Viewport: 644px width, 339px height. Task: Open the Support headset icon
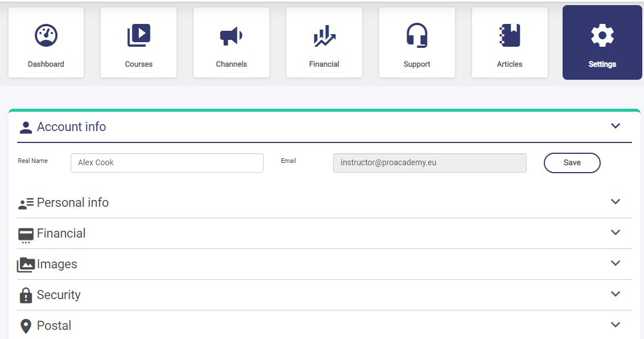click(x=417, y=36)
